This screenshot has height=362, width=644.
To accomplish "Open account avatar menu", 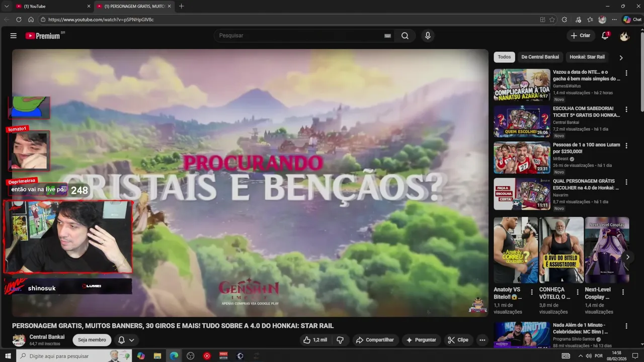I will pyautogui.click(x=624, y=36).
